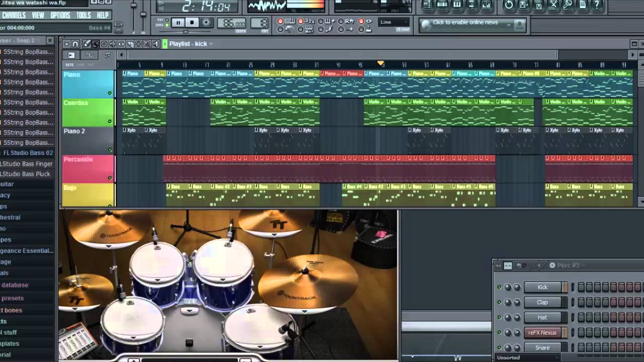Pause playback with the pause button

(178, 23)
